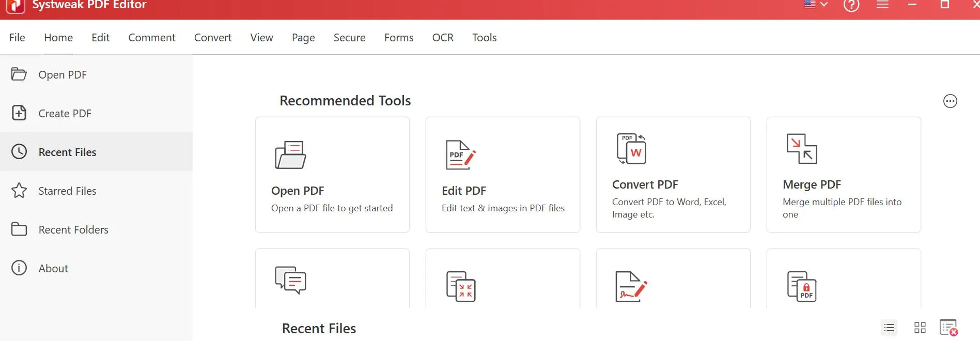The height and width of the screenshot is (341, 980).
Task: Click the Merge PDF card title
Action: [x=812, y=184]
